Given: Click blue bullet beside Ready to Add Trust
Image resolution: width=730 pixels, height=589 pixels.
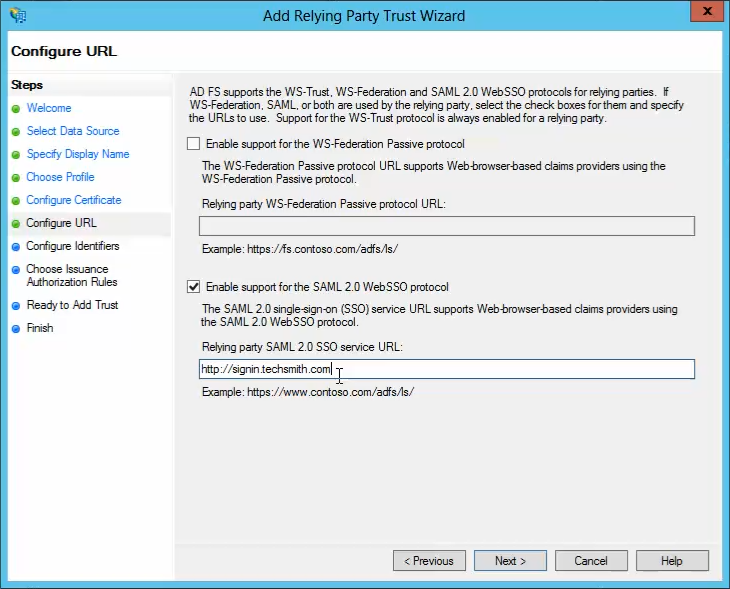Looking at the screenshot, I should (16, 306).
